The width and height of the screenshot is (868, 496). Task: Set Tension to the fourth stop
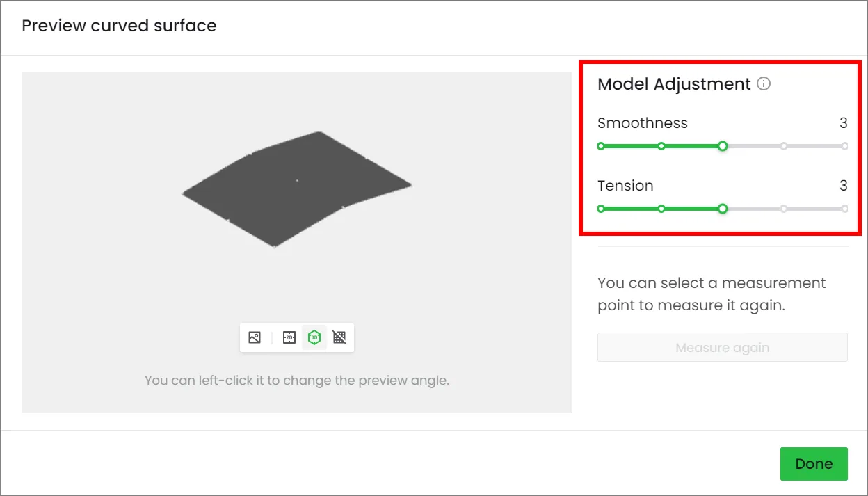784,209
